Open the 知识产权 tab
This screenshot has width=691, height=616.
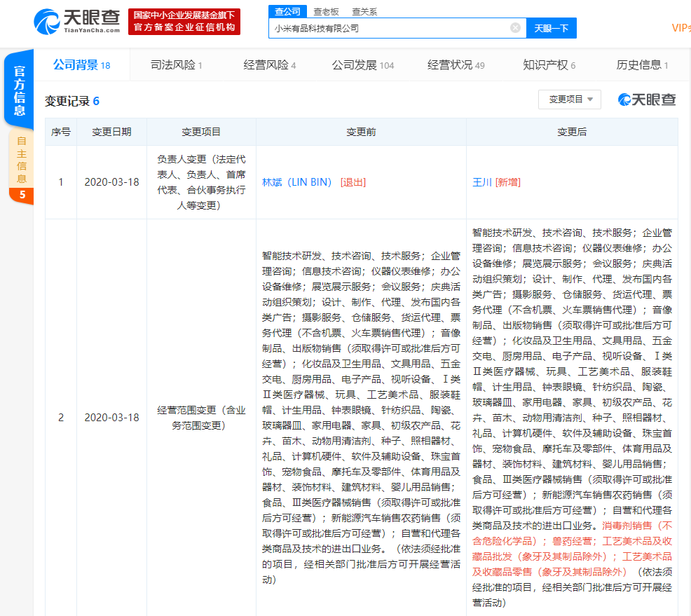point(549,65)
